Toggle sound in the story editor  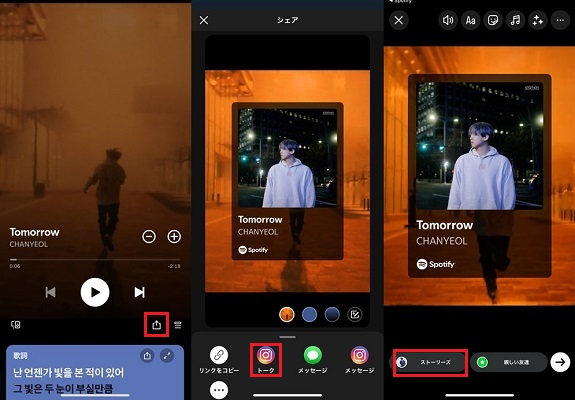[448, 20]
